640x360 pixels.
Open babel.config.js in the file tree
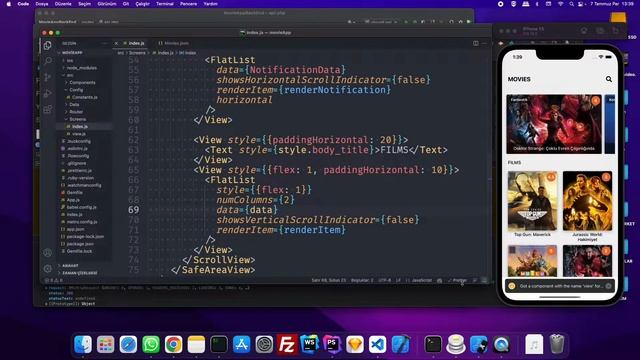pyautogui.click(x=81, y=207)
